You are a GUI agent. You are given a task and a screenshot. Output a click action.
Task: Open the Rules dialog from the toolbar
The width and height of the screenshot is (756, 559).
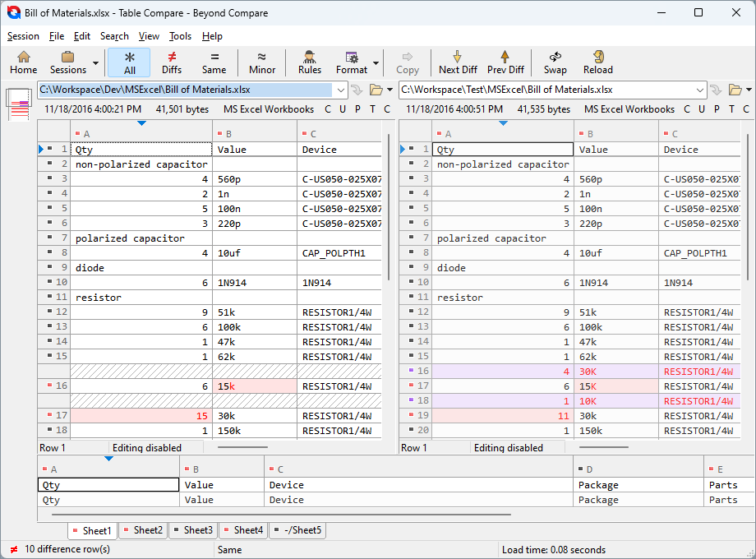(309, 62)
